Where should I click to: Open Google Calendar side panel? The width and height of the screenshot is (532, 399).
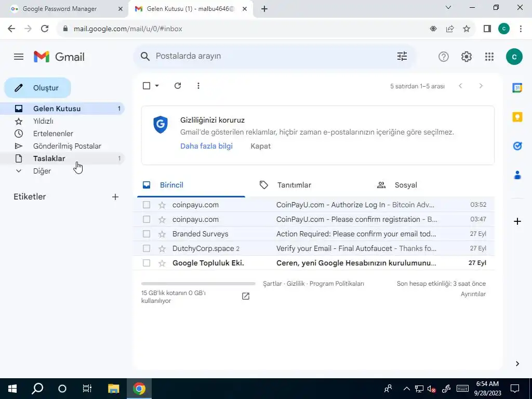[517, 88]
